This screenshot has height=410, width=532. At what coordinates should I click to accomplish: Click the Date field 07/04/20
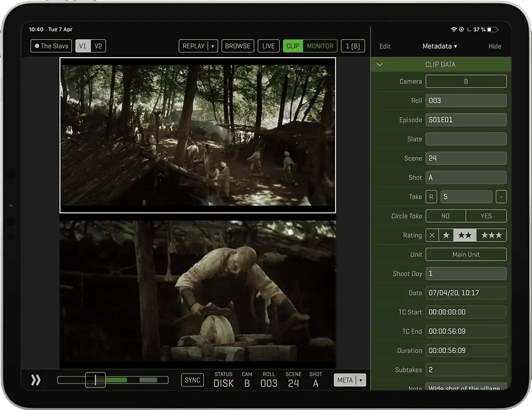[x=466, y=293]
